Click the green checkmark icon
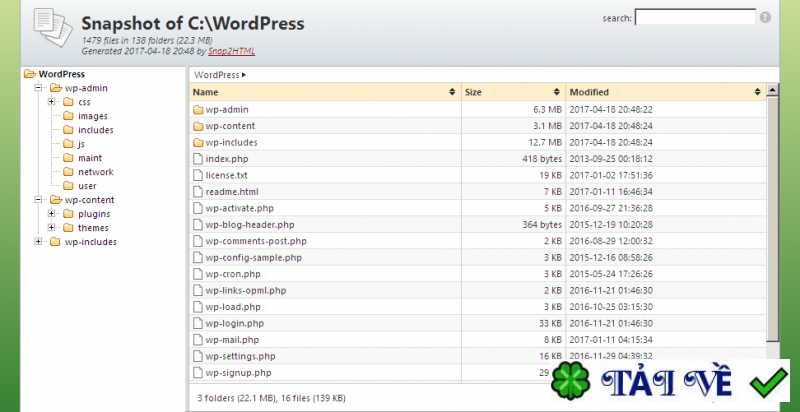 click(x=768, y=384)
